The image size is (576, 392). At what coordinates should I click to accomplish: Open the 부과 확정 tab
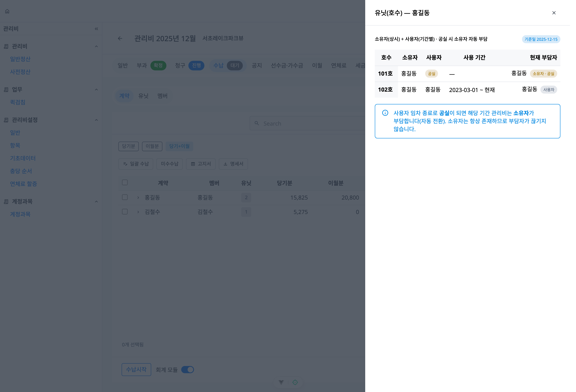pyautogui.click(x=151, y=65)
